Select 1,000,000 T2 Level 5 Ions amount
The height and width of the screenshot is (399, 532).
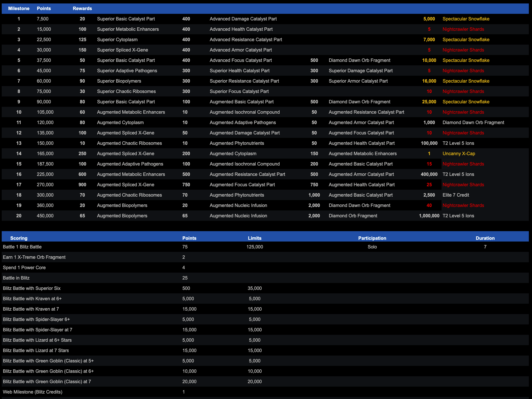(429, 216)
